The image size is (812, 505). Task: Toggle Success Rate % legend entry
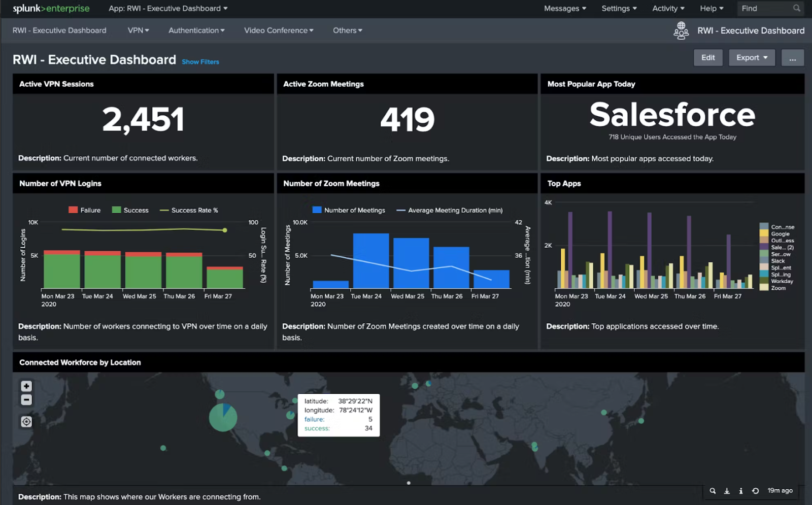coord(189,210)
